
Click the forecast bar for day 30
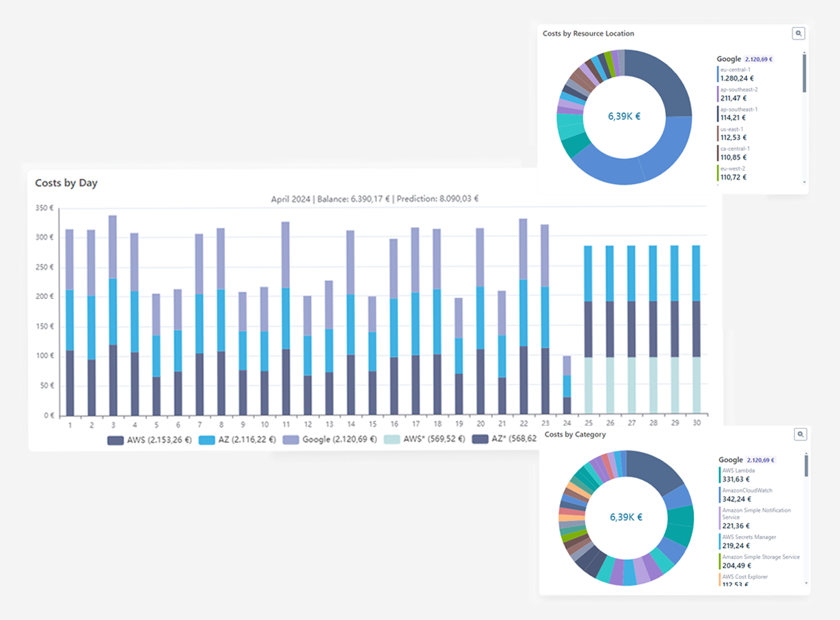click(696, 331)
